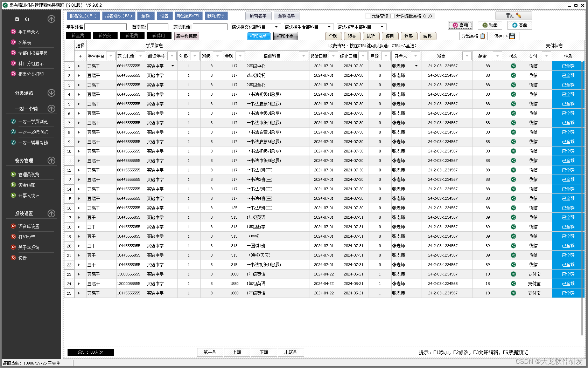Screen dimensions: 588x368
Task: Open 一对一老师浏览 page
Action: [x=33, y=132]
